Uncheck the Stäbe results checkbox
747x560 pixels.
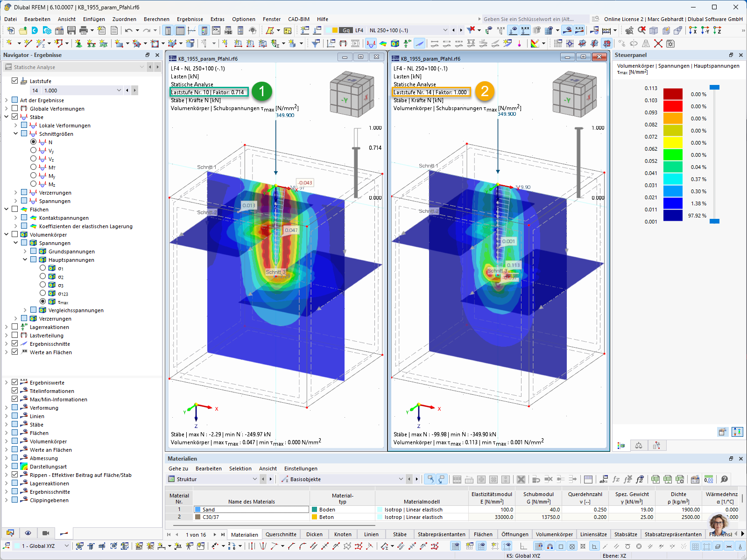click(15, 117)
